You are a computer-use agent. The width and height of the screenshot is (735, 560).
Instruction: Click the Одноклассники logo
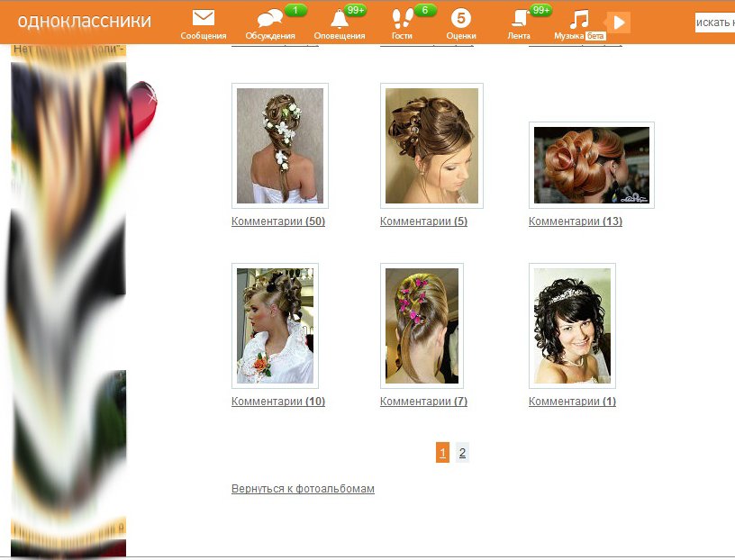tap(85, 22)
